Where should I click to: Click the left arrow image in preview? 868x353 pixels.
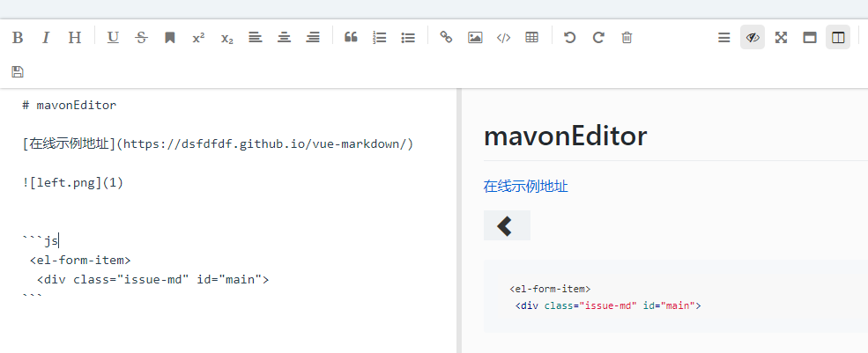coord(507,225)
